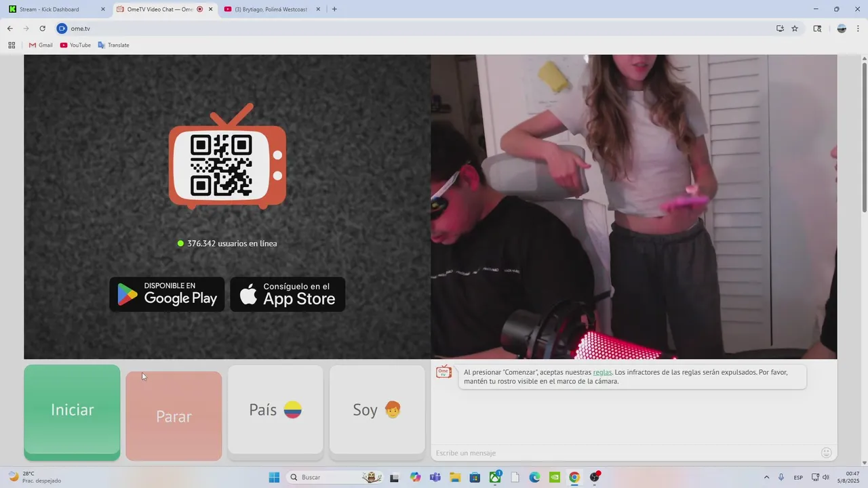The image size is (868, 488).
Task: Open the YouTube bookmark
Action: click(x=75, y=45)
